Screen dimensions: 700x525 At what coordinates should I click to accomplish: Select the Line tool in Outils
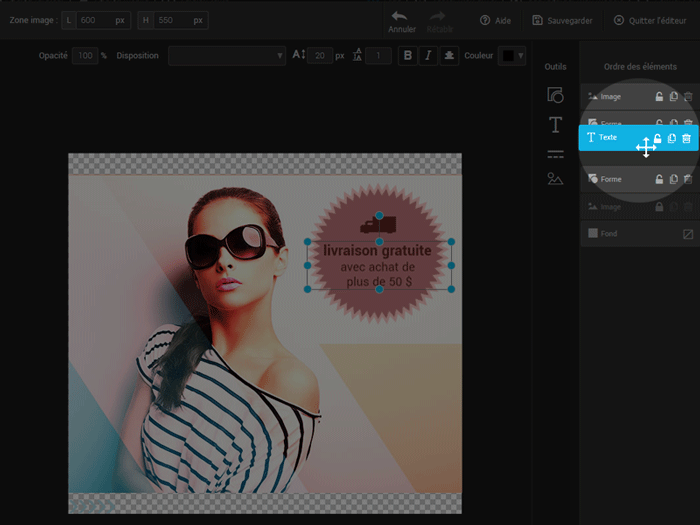[x=555, y=154]
